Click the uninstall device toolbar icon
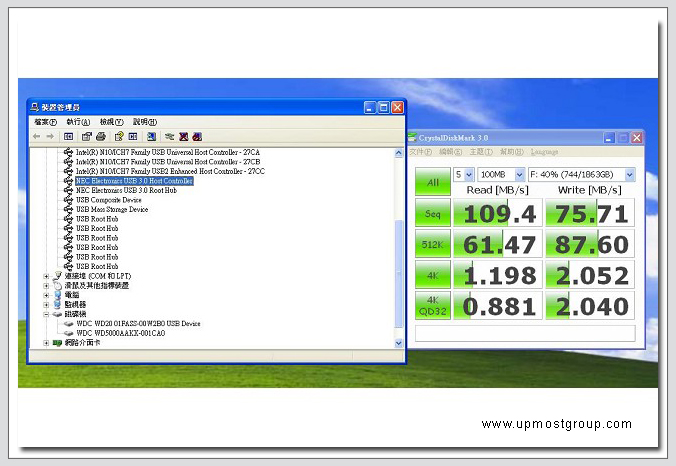This screenshot has width=676, height=466. coord(183,136)
